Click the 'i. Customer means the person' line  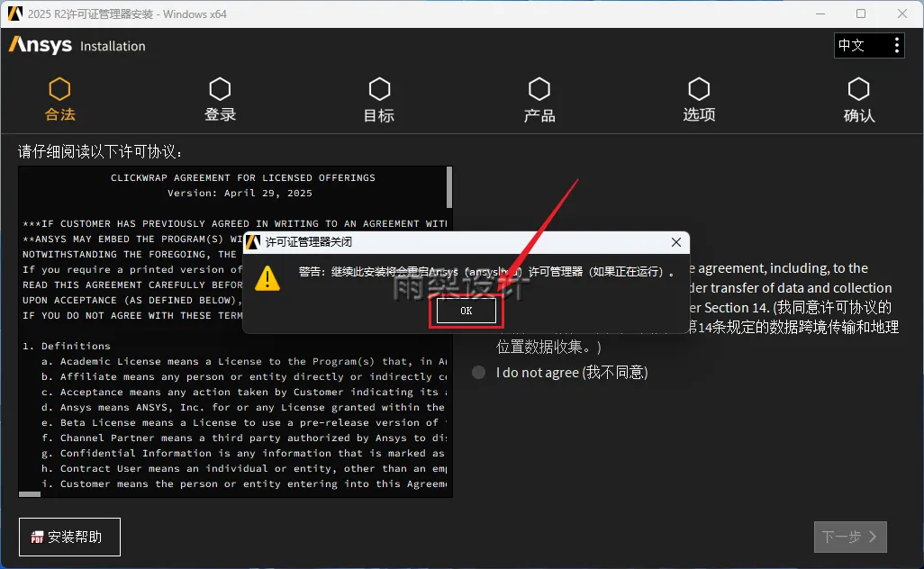(x=244, y=484)
